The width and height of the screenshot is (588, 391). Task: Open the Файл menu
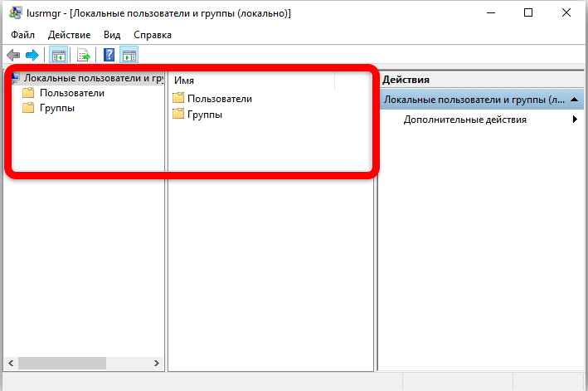(22, 35)
